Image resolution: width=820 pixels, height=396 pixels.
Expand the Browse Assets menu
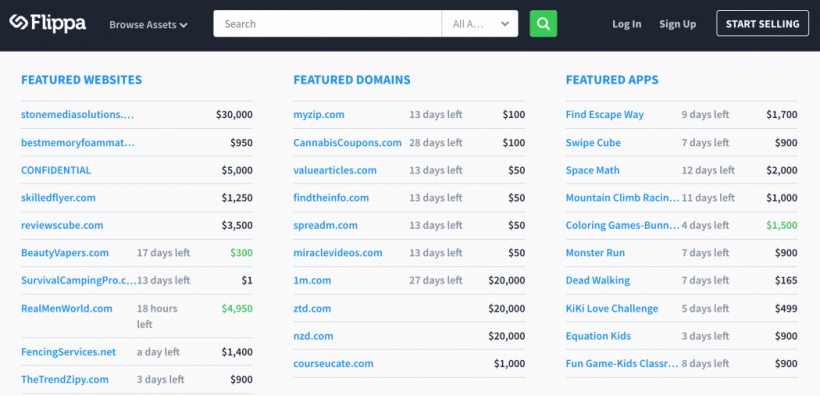148,25
